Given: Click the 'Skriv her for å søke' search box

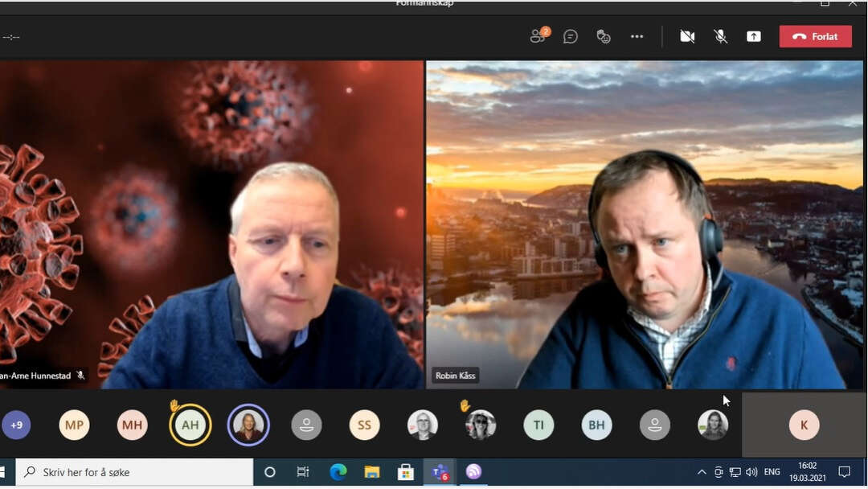Looking at the screenshot, I should coord(137,472).
